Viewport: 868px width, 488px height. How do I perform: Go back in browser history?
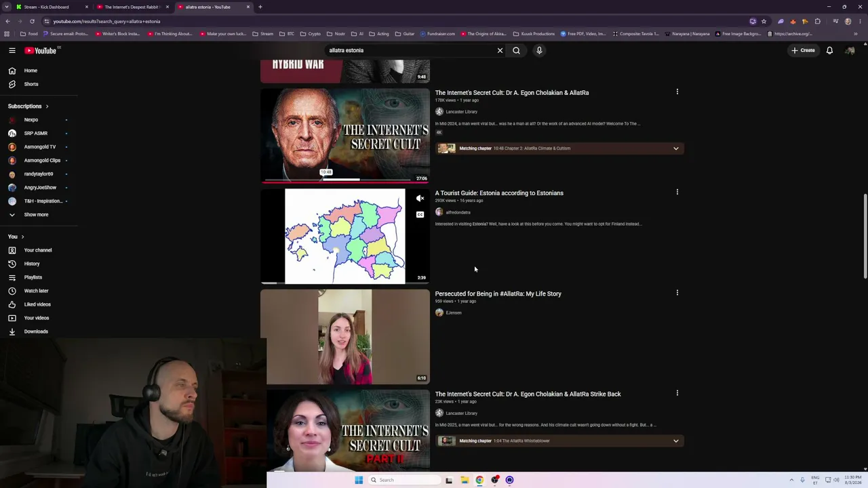click(7, 21)
